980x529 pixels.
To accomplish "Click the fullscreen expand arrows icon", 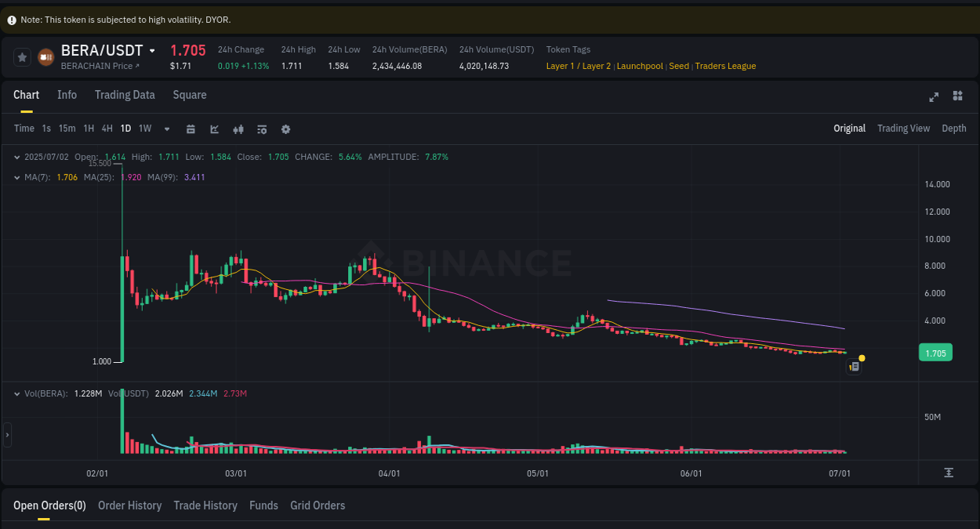I will [933, 96].
